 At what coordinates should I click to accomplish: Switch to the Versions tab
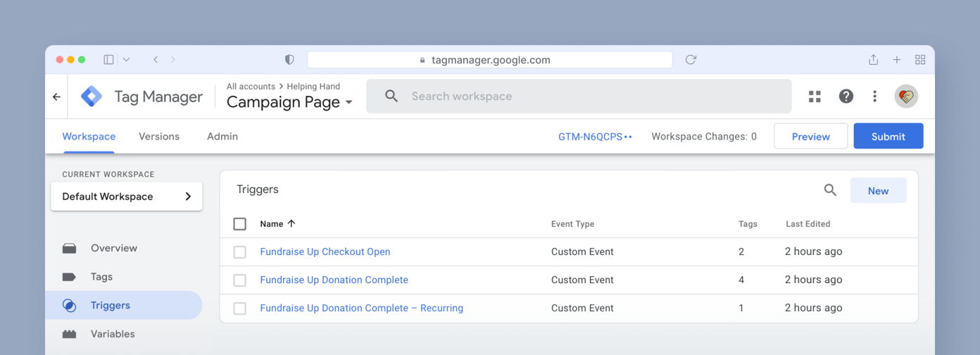159,137
